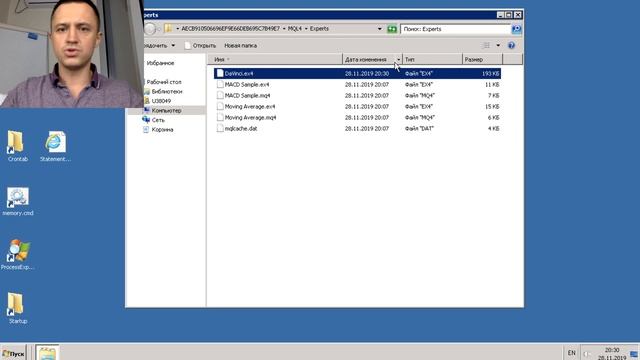Screen dimensions: 640x360
Task: Click the search magnifier icon
Action: (516, 29)
